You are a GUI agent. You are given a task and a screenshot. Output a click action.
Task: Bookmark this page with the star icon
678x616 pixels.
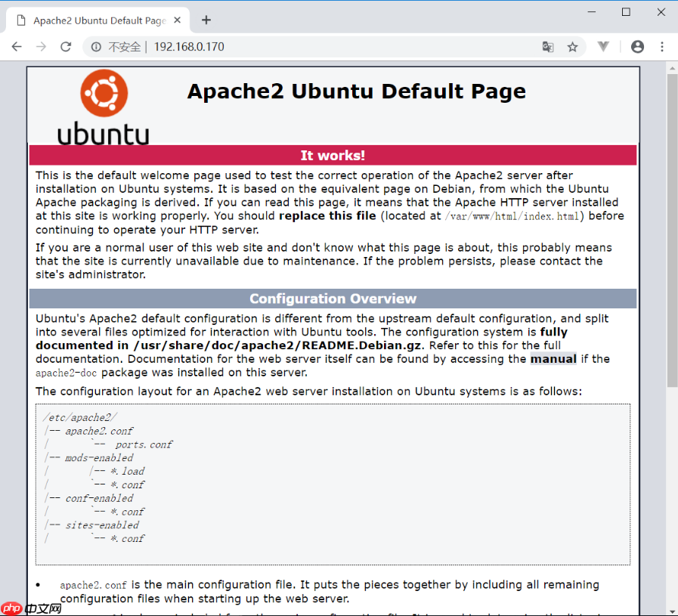coord(572,47)
